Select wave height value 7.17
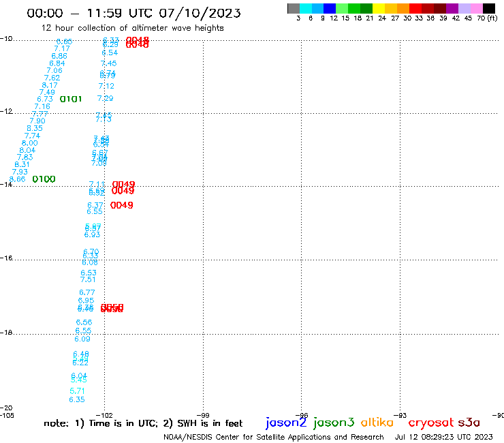This screenshot has height=443, width=504. pyautogui.click(x=62, y=48)
